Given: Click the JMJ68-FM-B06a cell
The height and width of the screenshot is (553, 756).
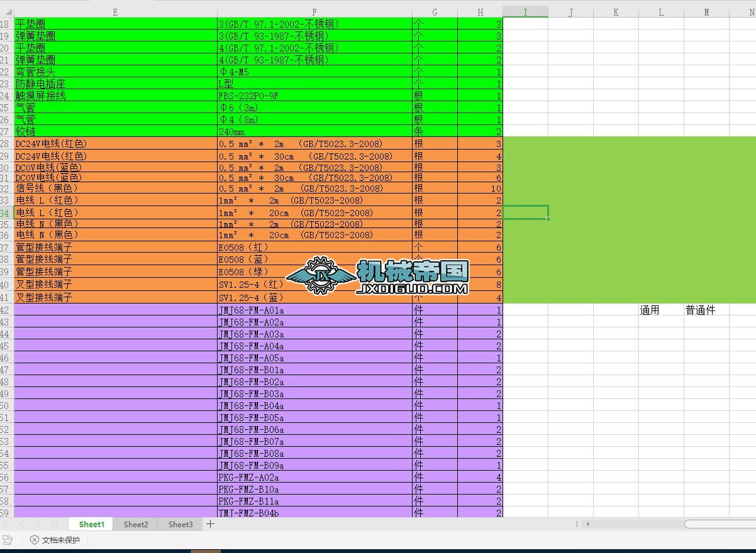Looking at the screenshot, I should click(x=314, y=429).
